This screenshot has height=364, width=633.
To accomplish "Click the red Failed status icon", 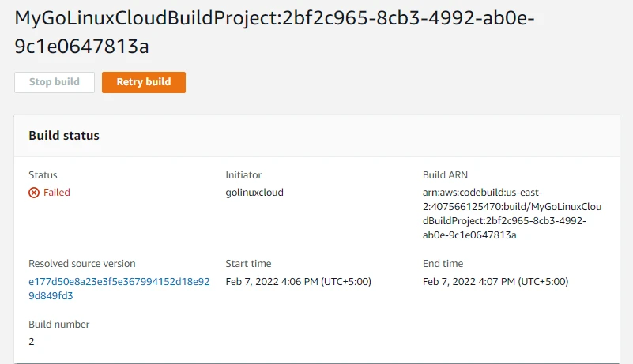I will [x=34, y=193].
